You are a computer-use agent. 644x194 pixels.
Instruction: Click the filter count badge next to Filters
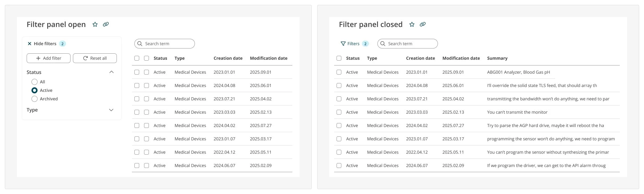click(x=365, y=44)
